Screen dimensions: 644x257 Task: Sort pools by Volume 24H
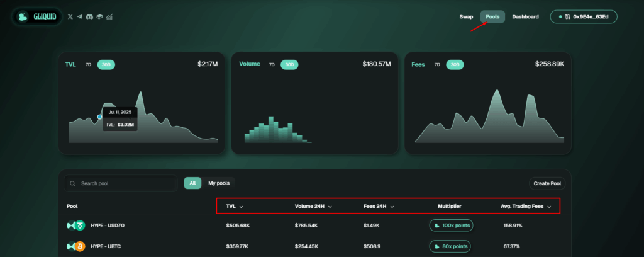coord(313,207)
